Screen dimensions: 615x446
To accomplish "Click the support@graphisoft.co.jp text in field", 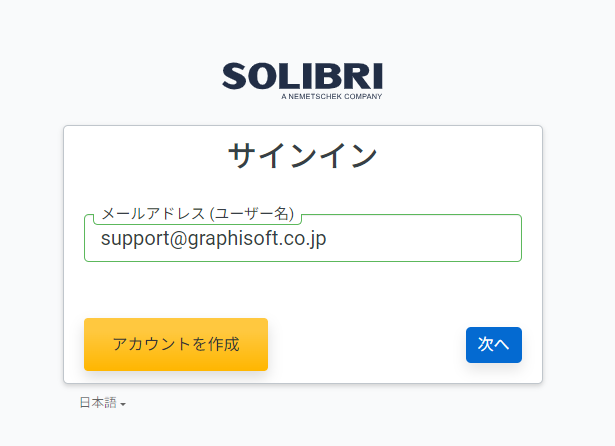I will [x=213, y=238].
